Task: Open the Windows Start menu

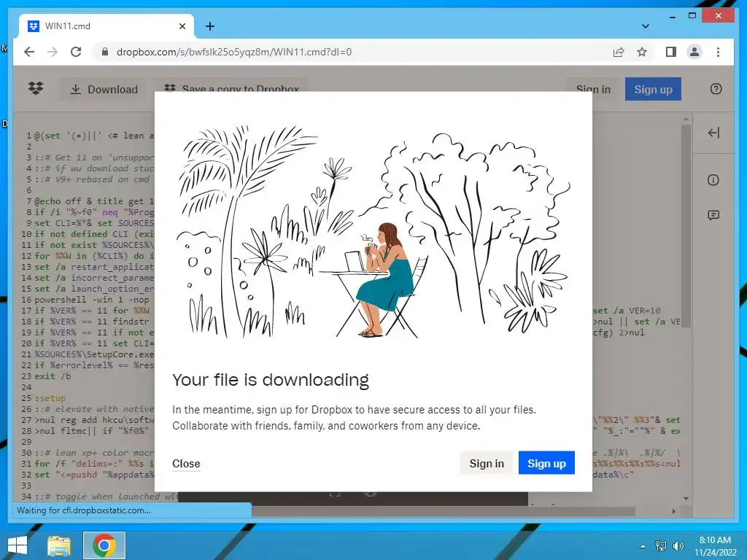Action: point(18,545)
